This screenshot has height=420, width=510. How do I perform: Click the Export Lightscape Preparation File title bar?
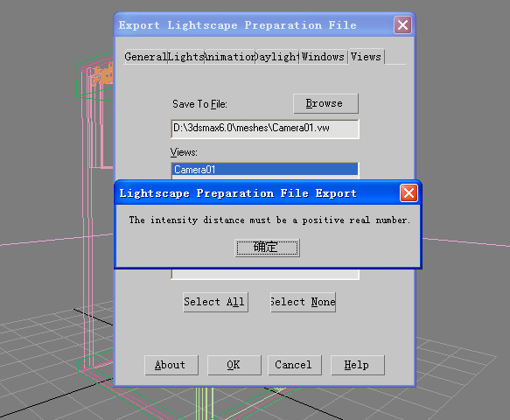[x=254, y=25]
